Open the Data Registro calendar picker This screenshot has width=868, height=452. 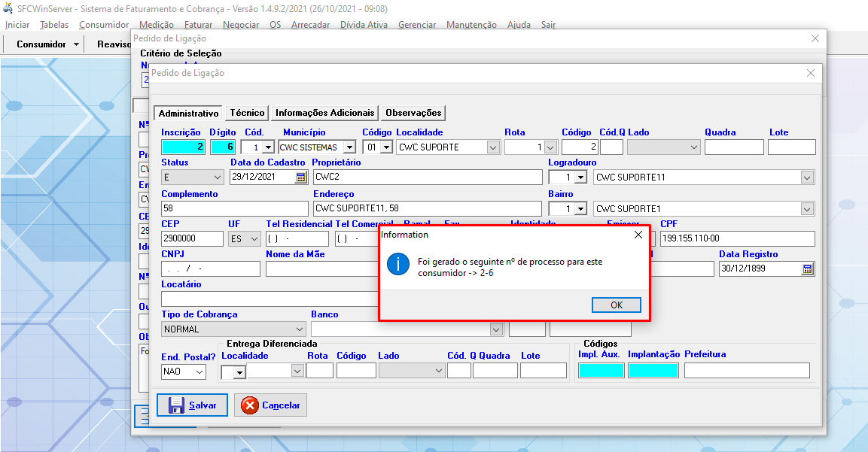pyautogui.click(x=808, y=269)
